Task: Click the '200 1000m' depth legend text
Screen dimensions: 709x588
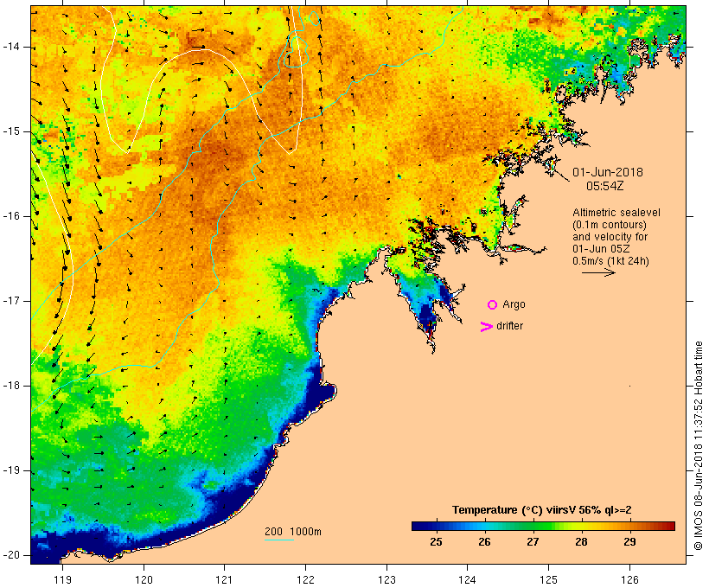Action: click(293, 532)
